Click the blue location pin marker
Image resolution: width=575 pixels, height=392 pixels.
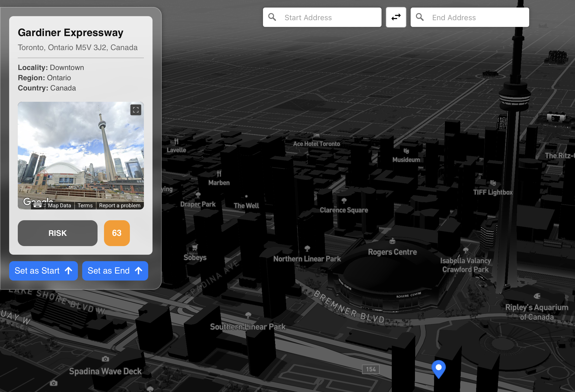(x=438, y=368)
